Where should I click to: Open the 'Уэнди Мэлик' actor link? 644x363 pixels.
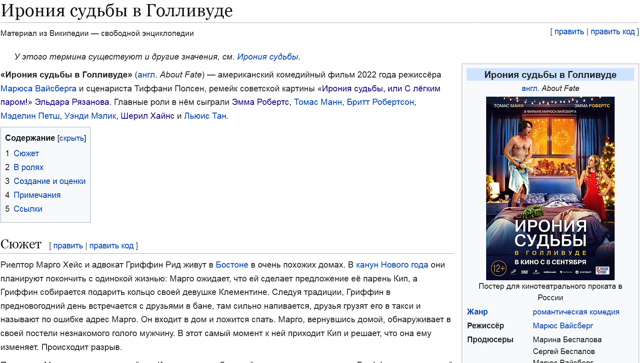[x=90, y=116]
